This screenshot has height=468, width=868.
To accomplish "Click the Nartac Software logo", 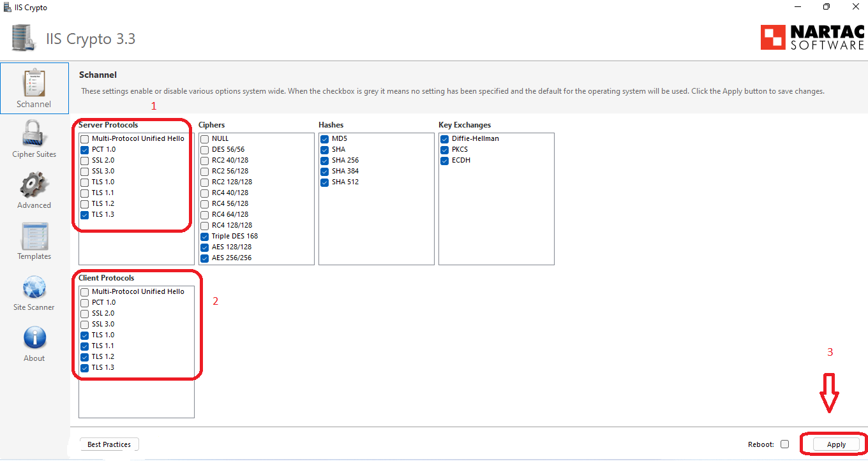I will coord(812,38).
